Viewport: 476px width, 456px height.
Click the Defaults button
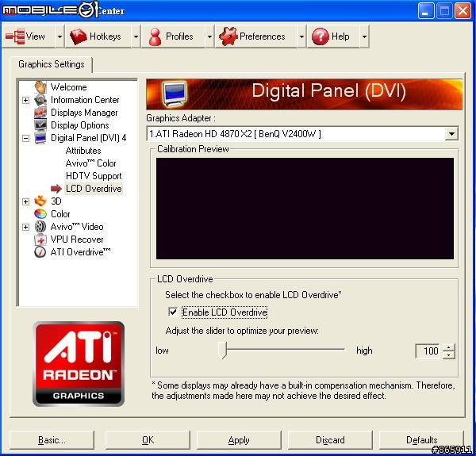pyautogui.click(x=422, y=440)
